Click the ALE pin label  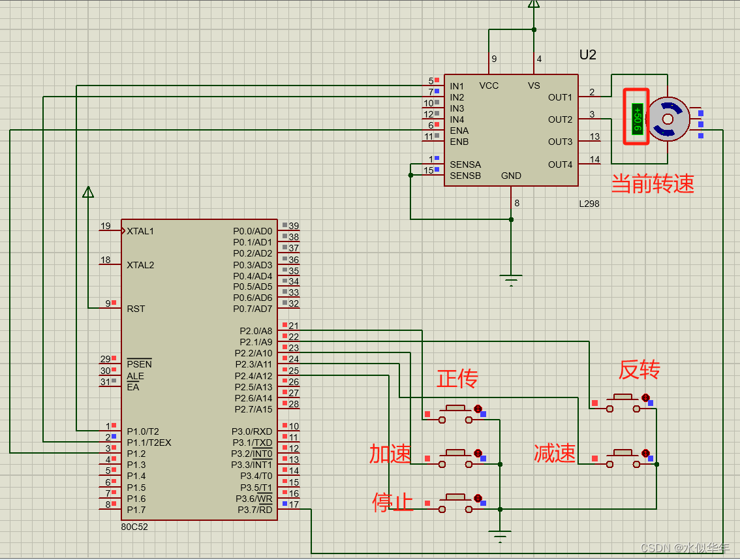point(136,377)
